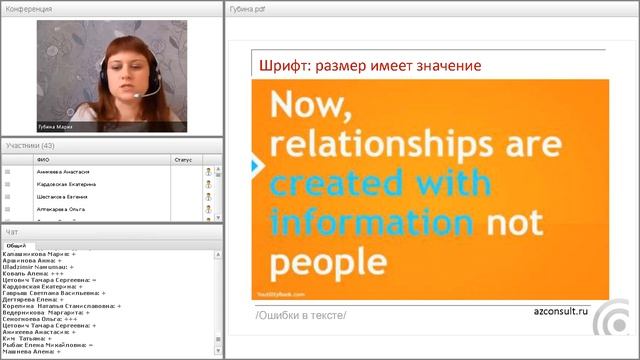The width and height of the screenshot is (640, 360).
Task: Click the user icon beside Кардовская Екатерина
Action: point(209,184)
